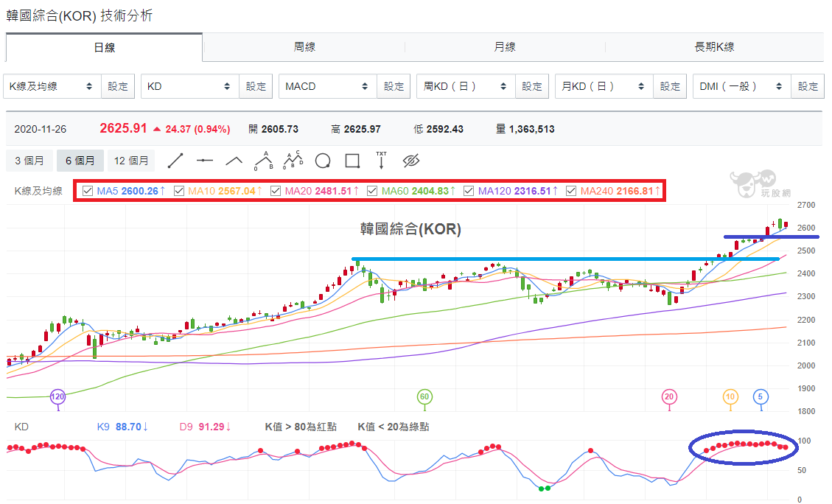Switch to the 日線 tab
The image size is (832, 504).
coord(104,47)
